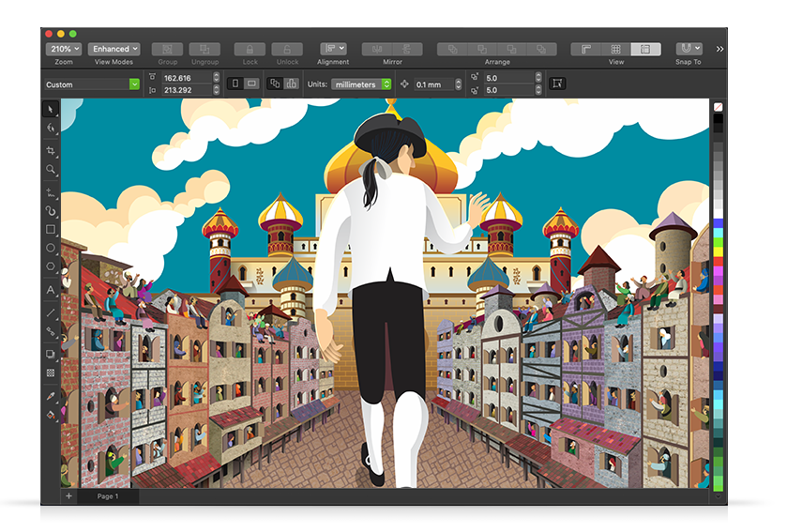Pick the green swatch in color palette
Viewport: 787px width, 532px height.
pyautogui.click(x=719, y=242)
